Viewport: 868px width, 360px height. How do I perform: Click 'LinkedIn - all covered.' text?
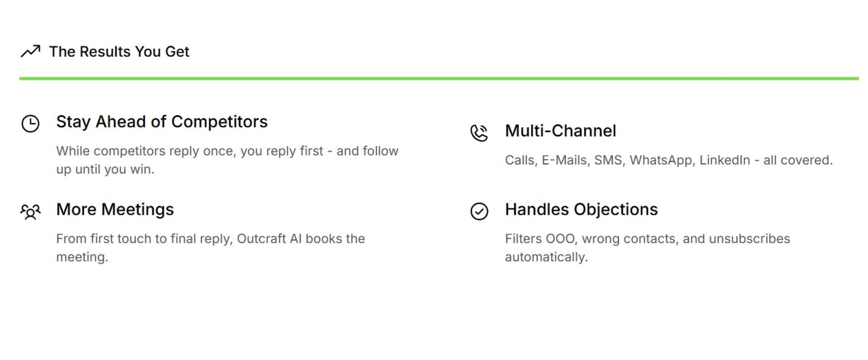point(766,160)
